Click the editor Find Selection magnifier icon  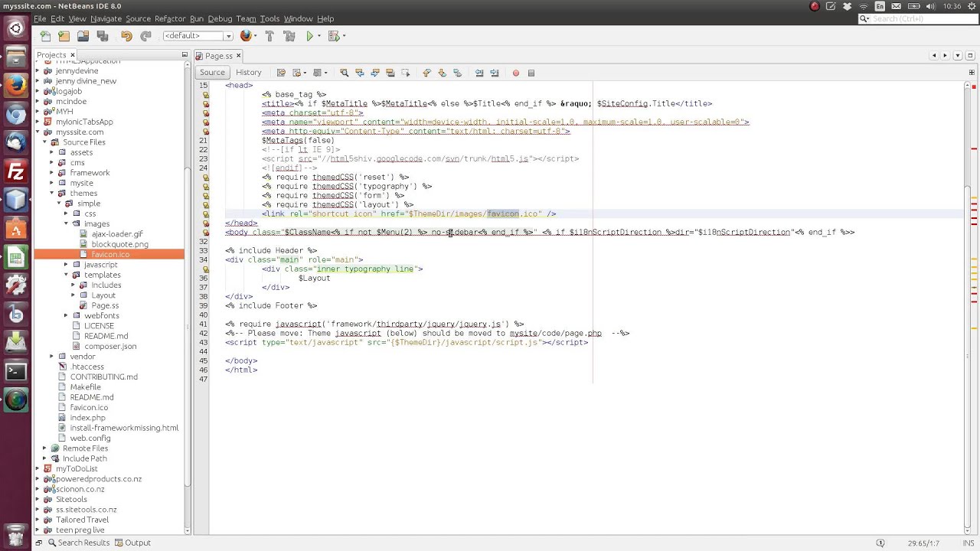tap(344, 73)
